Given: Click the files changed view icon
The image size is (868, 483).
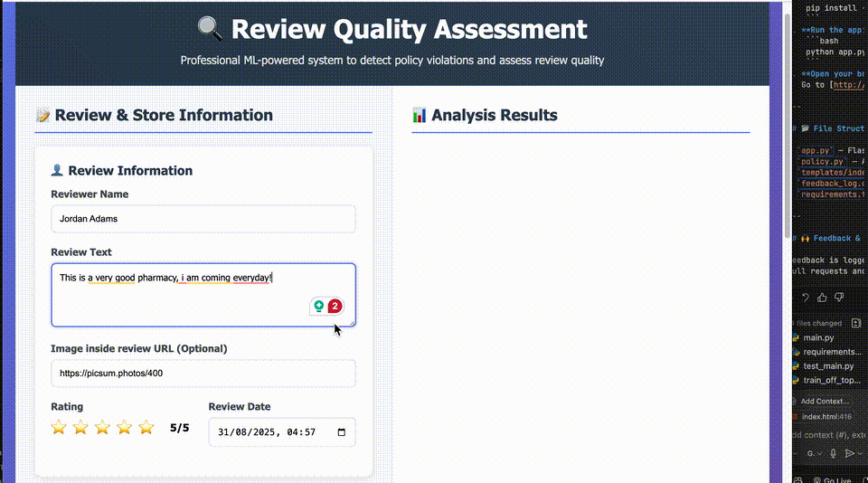Looking at the screenshot, I should coord(856,323).
